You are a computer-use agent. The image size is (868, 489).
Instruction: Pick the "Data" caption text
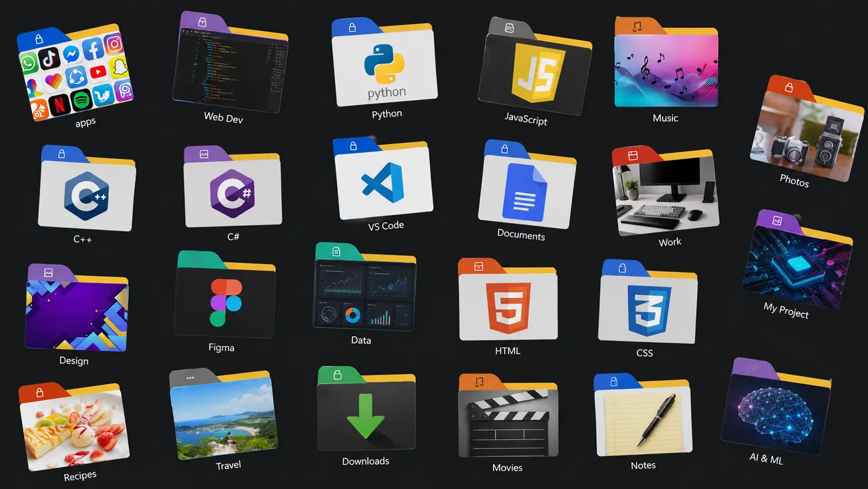(x=361, y=341)
